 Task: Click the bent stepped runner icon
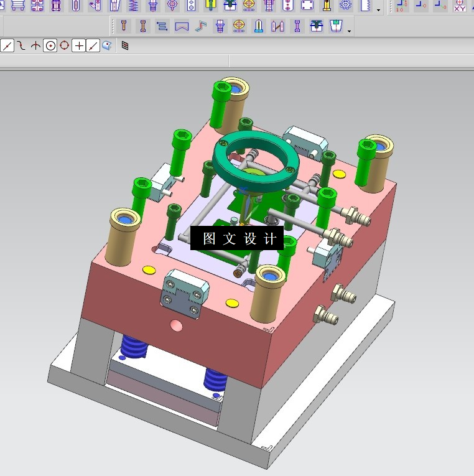200,26
